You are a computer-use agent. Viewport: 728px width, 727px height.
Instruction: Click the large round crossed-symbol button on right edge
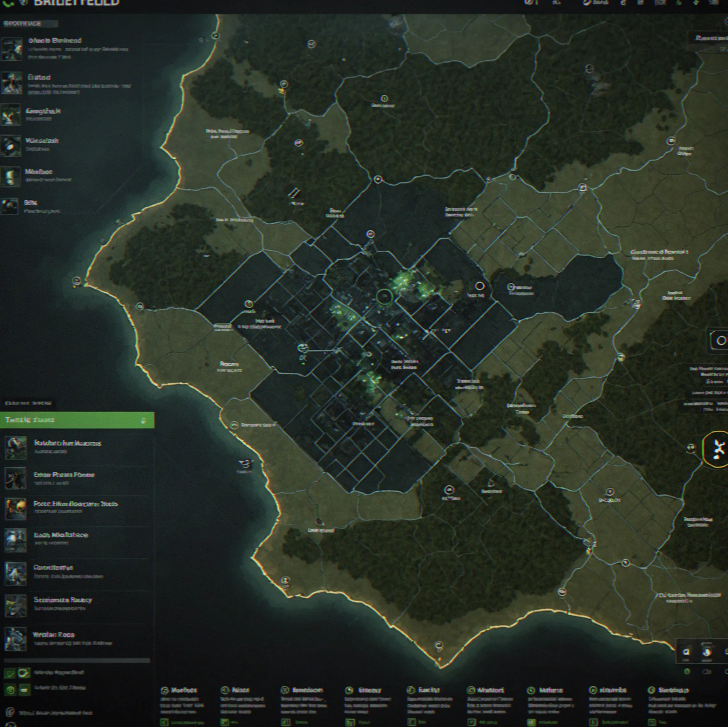click(x=717, y=449)
